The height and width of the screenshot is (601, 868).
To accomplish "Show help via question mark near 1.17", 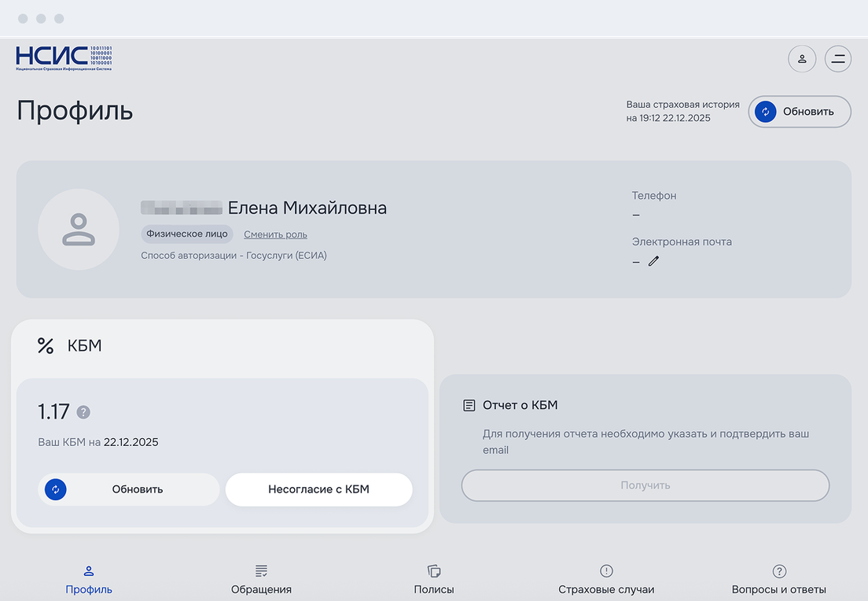I will [83, 412].
